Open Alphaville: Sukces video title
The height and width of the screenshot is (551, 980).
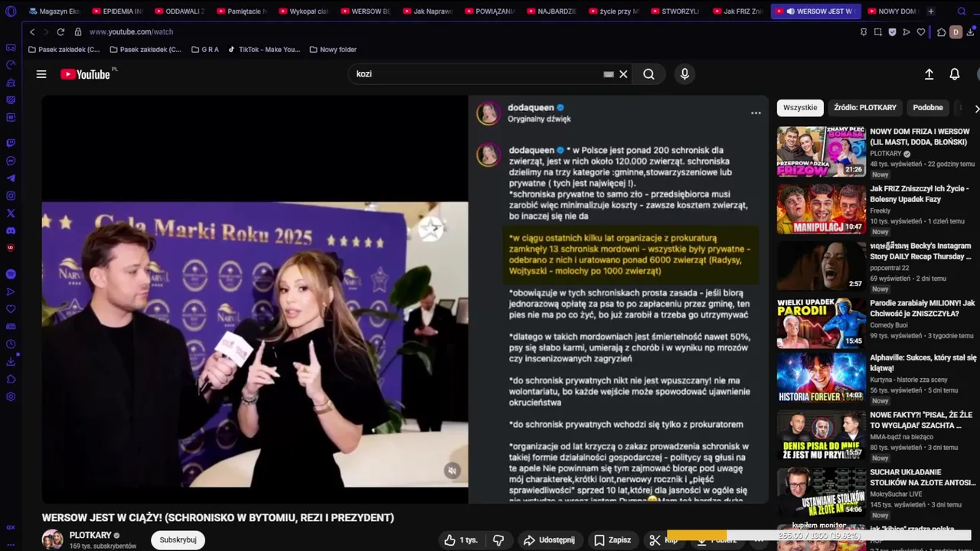click(923, 363)
